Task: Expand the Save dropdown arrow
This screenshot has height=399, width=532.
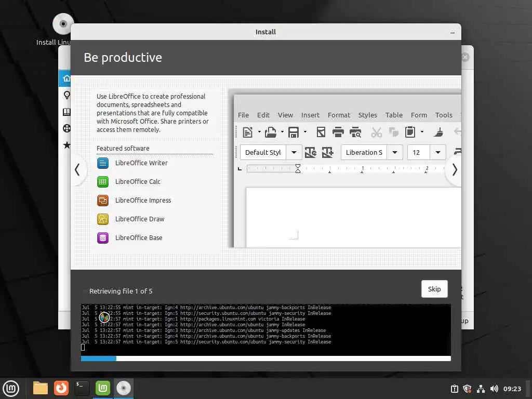Action: point(305,132)
